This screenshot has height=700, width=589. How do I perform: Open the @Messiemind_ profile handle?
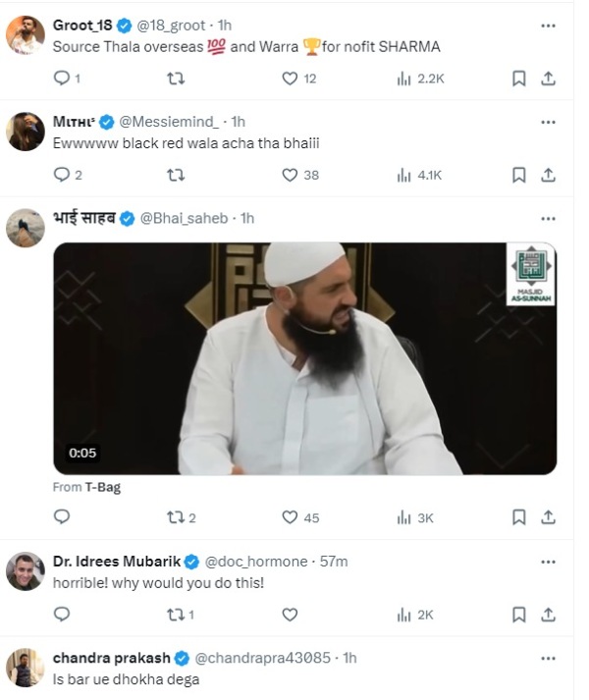(x=171, y=122)
